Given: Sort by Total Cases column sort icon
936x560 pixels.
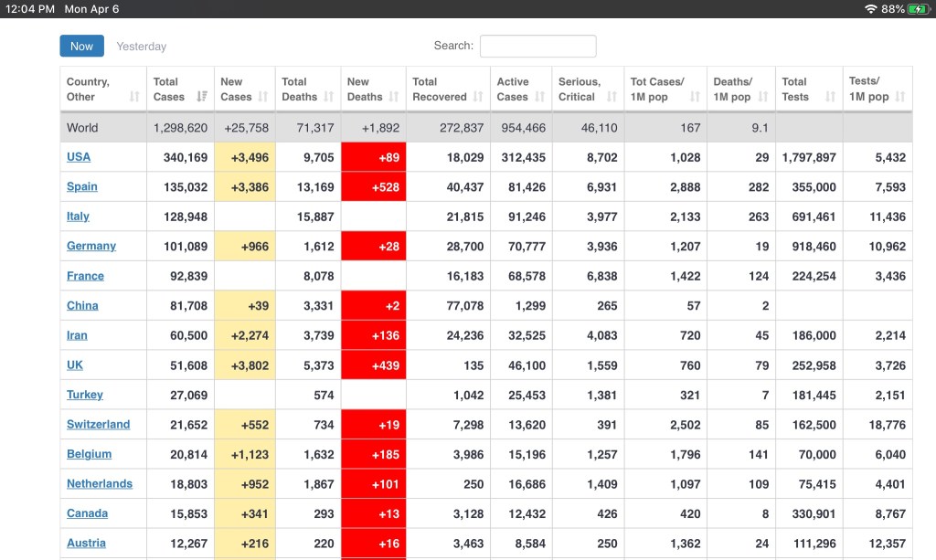Looking at the screenshot, I should 202,97.
